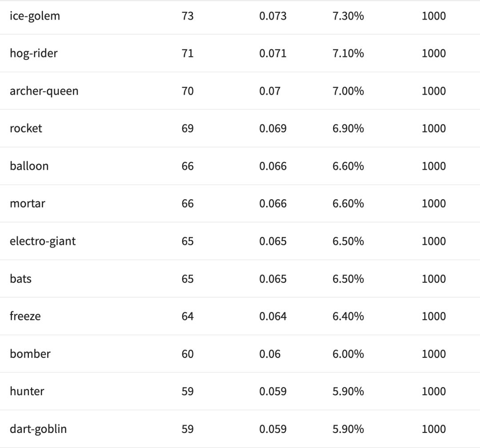Click the count value 73
This screenshot has height=448, width=480.
tap(188, 16)
